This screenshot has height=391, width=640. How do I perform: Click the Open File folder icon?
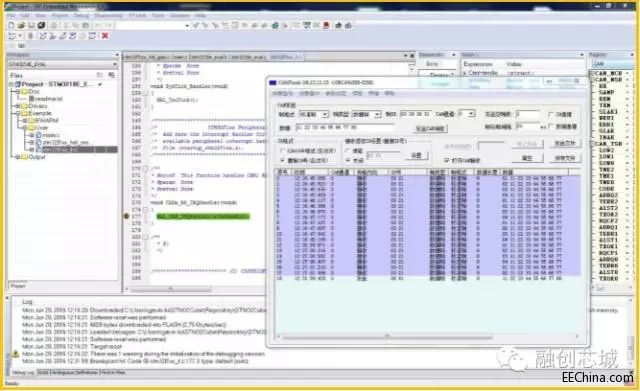pyautogui.click(x=21, y=25)
